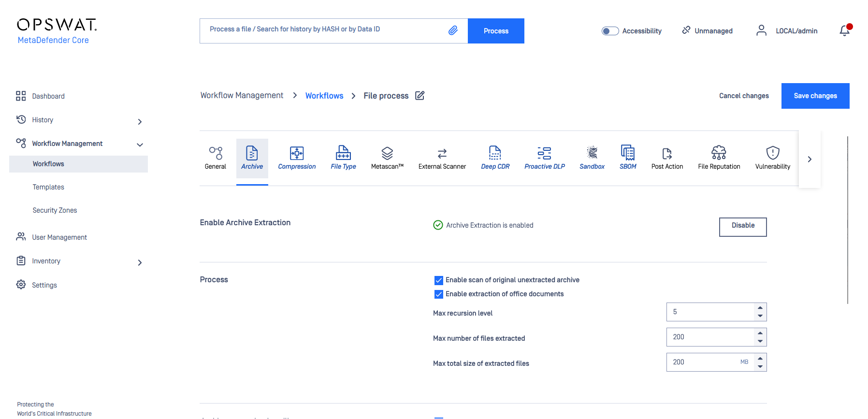Switch to the Compression tab
Viewport: 868px width, 419px height.
[297, 158]
